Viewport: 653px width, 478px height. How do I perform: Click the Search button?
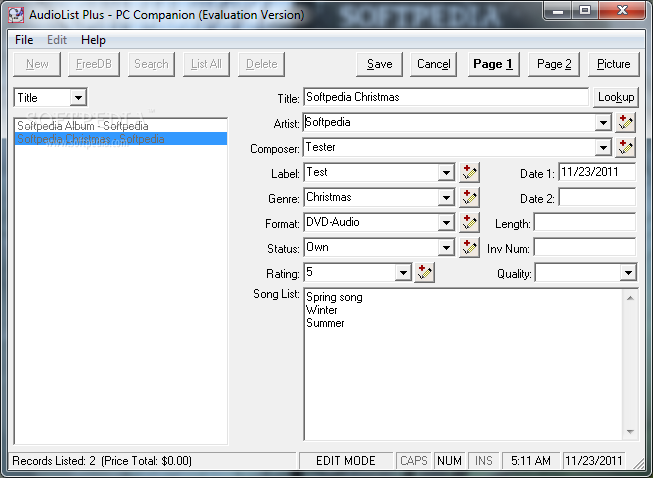(x=151, y=64)
